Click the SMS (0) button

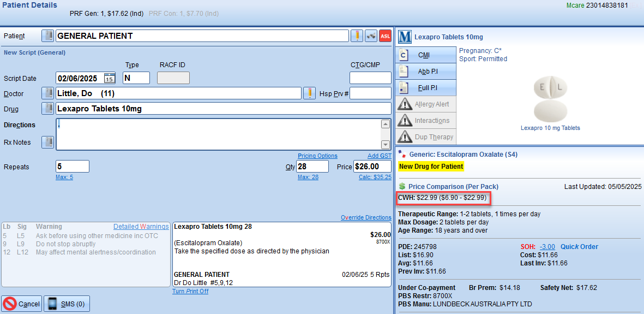(x=67, y=304)
